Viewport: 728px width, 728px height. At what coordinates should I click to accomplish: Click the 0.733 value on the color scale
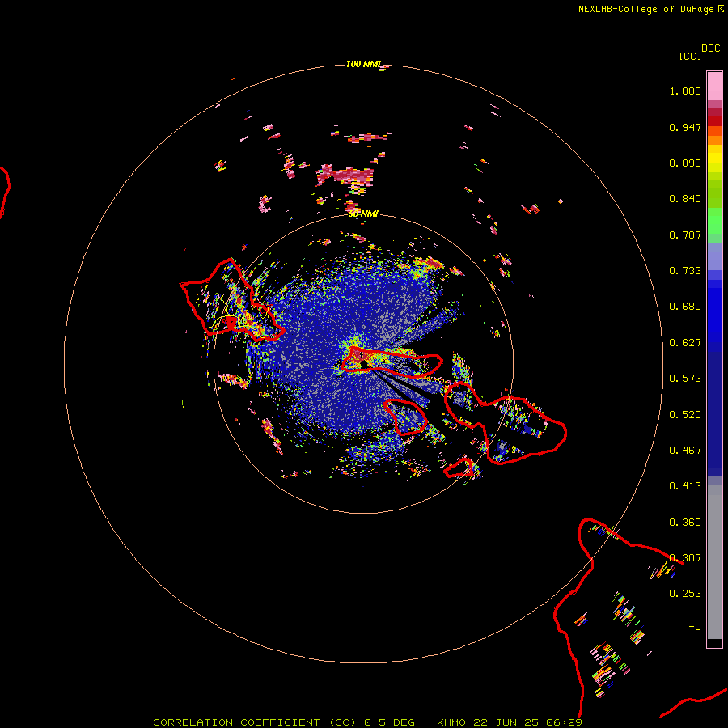coord(685,271)
